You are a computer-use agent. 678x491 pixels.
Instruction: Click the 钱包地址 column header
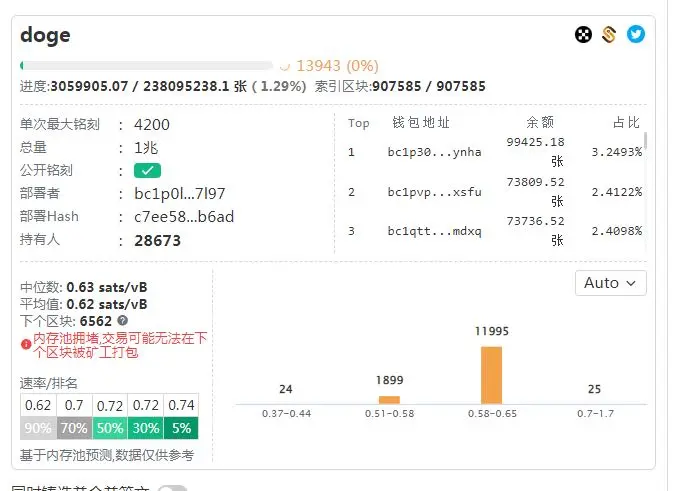point(421,123)
